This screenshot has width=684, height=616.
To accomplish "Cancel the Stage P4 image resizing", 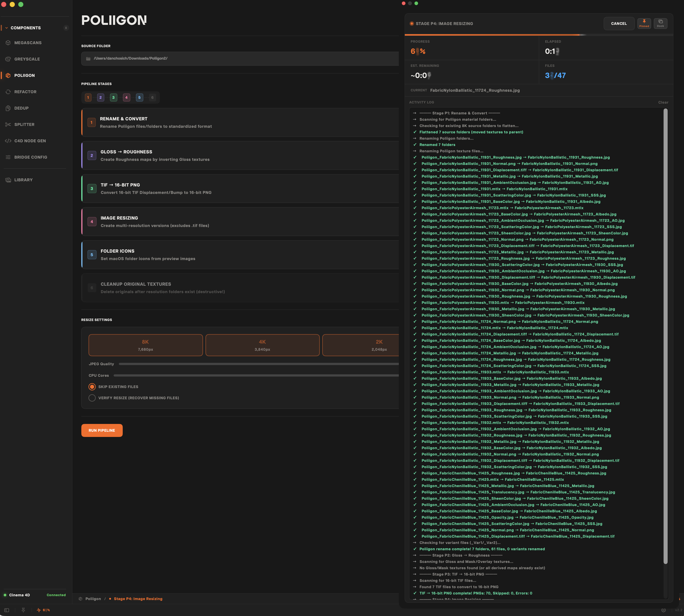I will (618, 23).
